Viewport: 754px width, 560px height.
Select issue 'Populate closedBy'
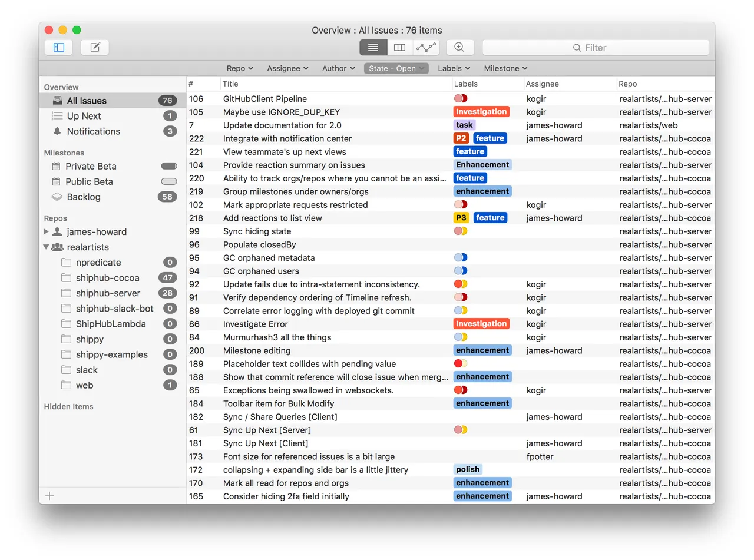[451, 244]
